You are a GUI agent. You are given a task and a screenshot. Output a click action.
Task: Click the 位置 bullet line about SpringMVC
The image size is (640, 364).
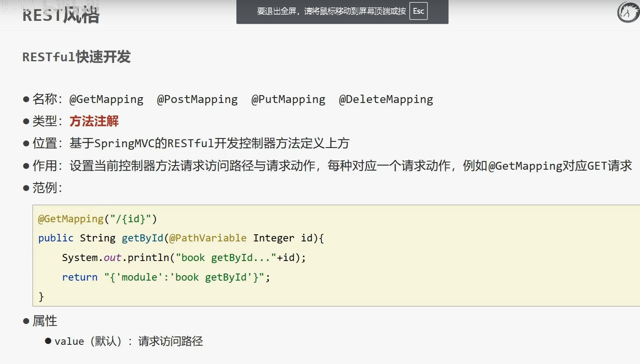[191, 143]
